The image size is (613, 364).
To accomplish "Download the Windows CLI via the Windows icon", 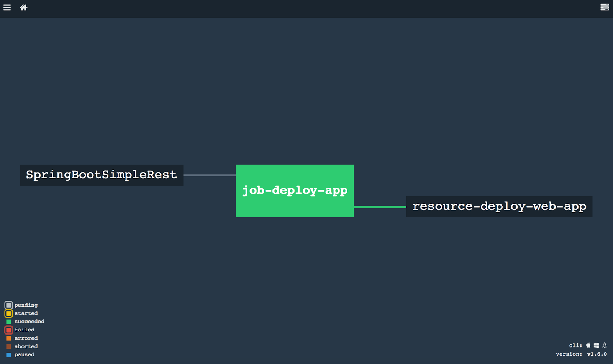I will click(597, 345).
